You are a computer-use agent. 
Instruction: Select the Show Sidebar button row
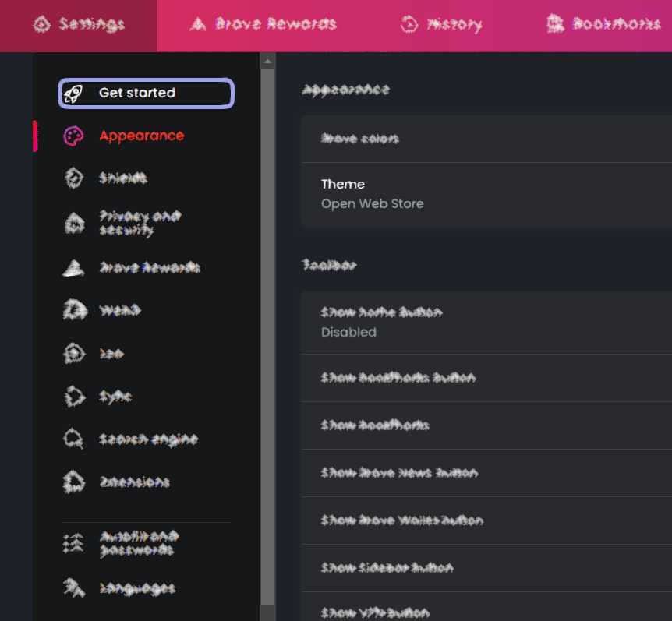(486, 568)
